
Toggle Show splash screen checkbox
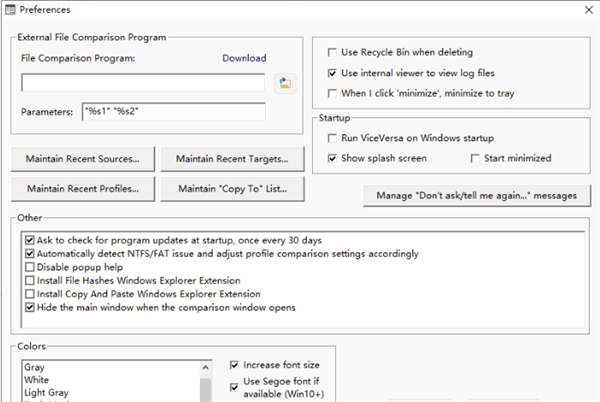[x=332, y=158]
